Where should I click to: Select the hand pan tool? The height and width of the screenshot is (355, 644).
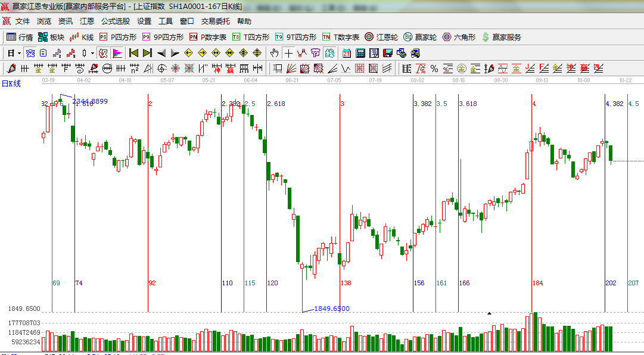(275, 53)
